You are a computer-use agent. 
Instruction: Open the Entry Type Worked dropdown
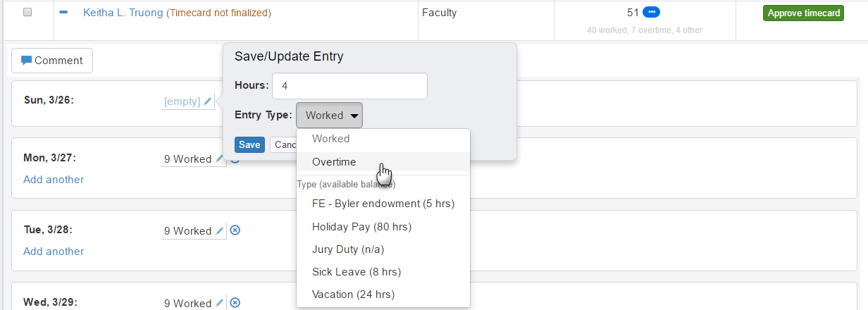pos(329,116)
